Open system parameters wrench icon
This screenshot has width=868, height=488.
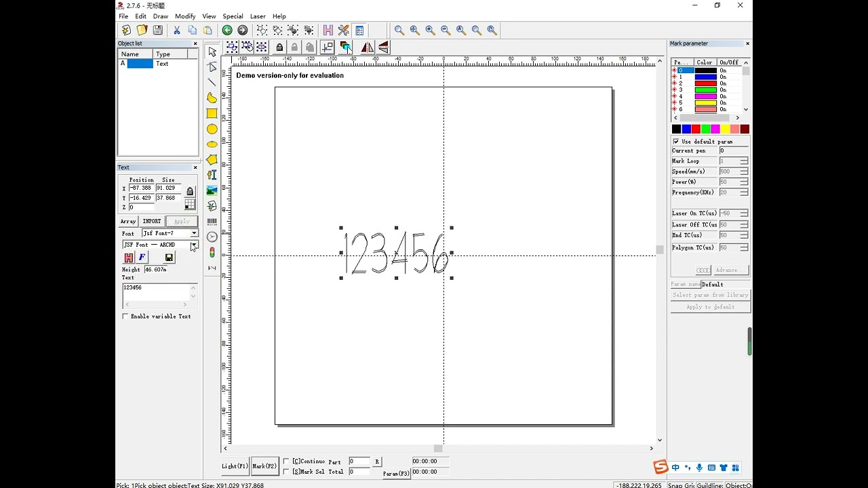point(344,30)
